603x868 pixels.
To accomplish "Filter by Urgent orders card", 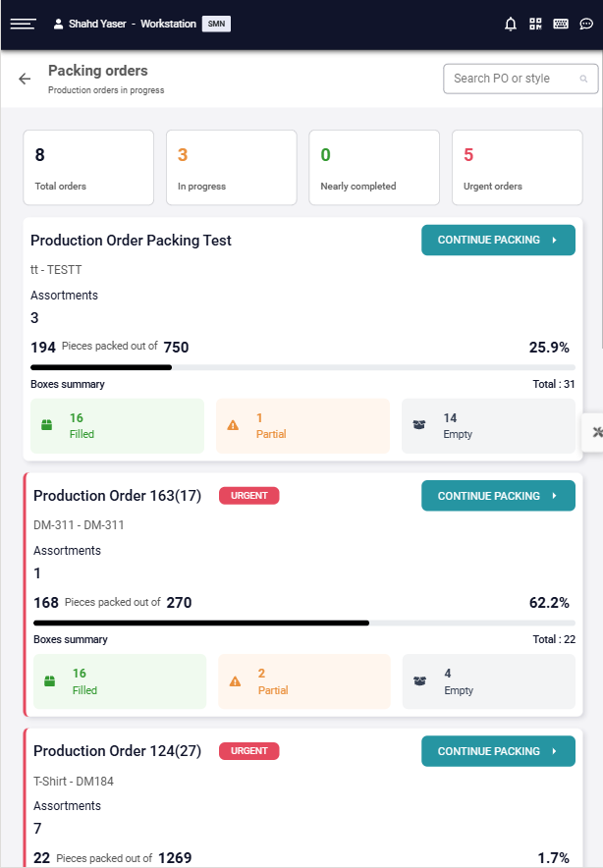I will pos(517,168).
